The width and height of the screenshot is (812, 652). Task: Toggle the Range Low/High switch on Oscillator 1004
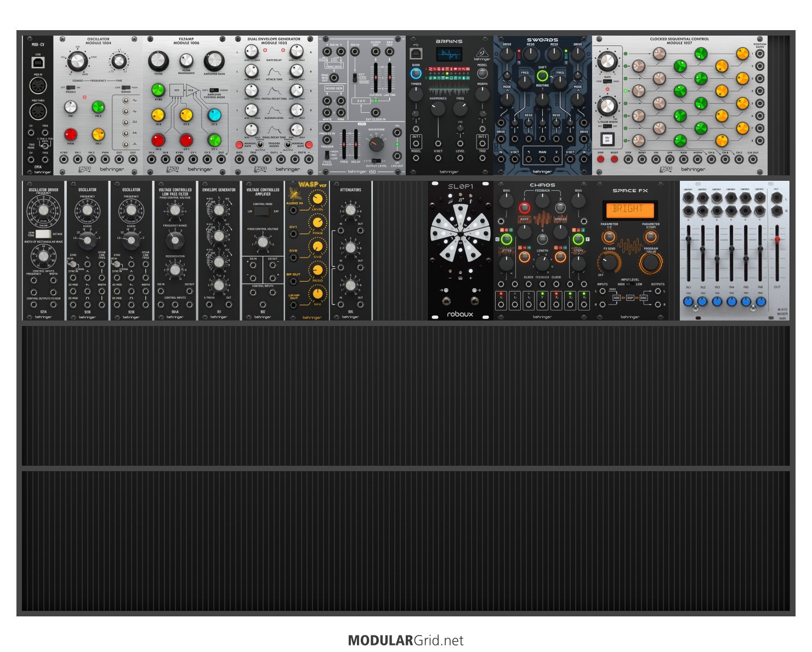point(126,87)
